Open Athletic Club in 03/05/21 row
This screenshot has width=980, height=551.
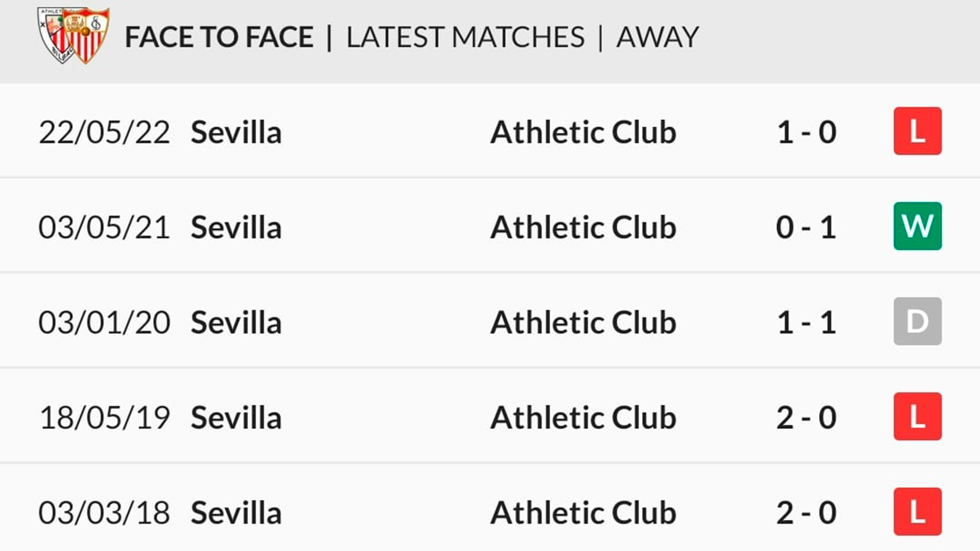click(x=583, y=227)
